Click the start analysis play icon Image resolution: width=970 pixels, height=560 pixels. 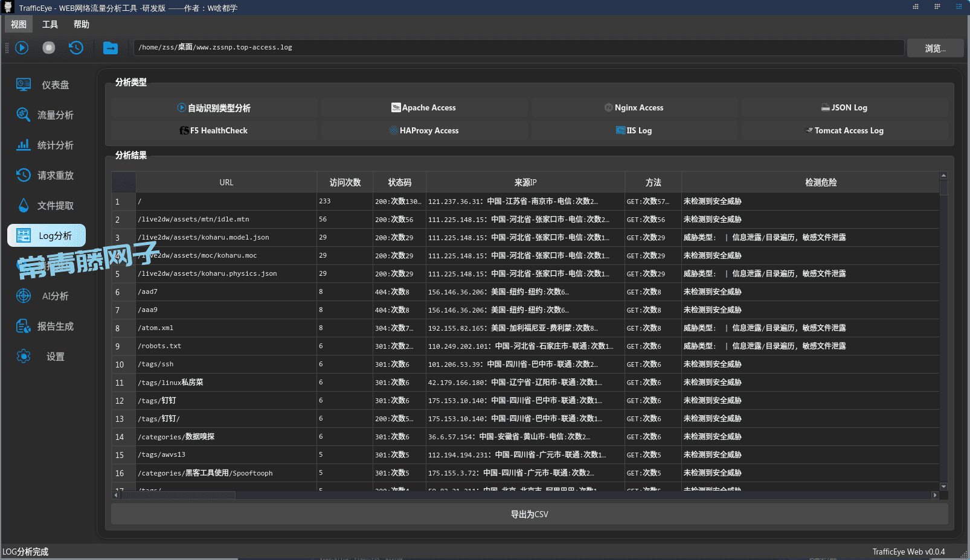tap(22, 48)
